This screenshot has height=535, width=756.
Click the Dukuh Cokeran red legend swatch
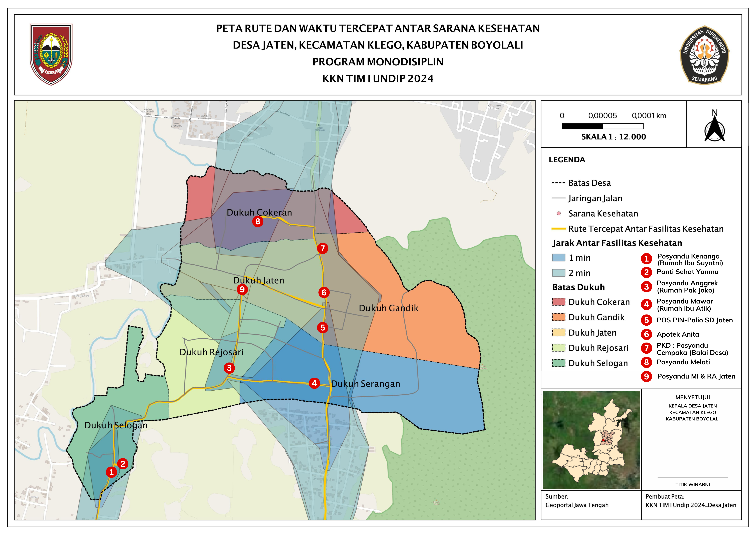point(558,302)
